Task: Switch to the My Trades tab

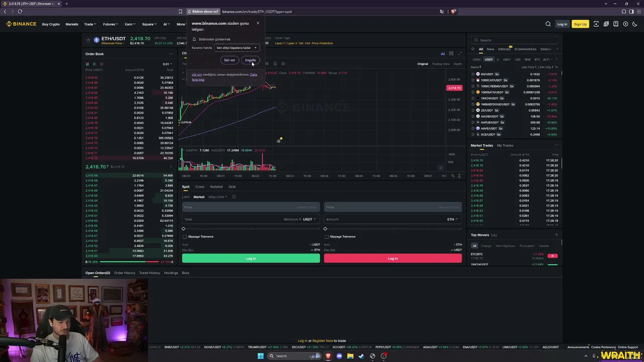Action: [505, 145]
